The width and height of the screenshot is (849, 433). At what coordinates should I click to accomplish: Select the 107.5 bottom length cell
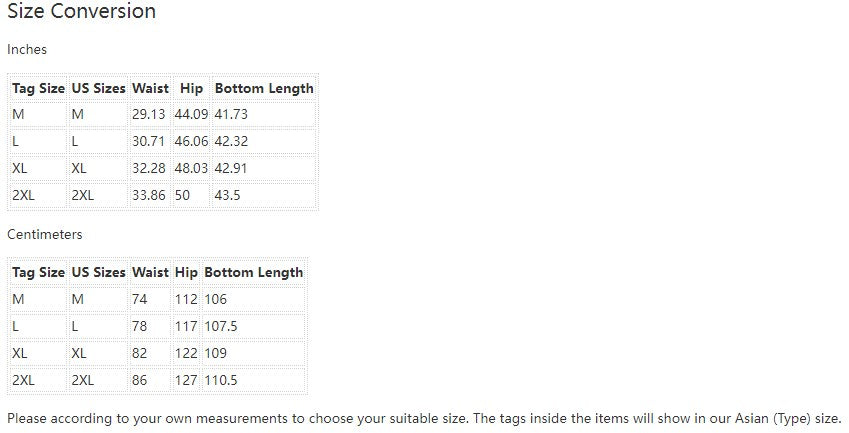tap(220, 326)
